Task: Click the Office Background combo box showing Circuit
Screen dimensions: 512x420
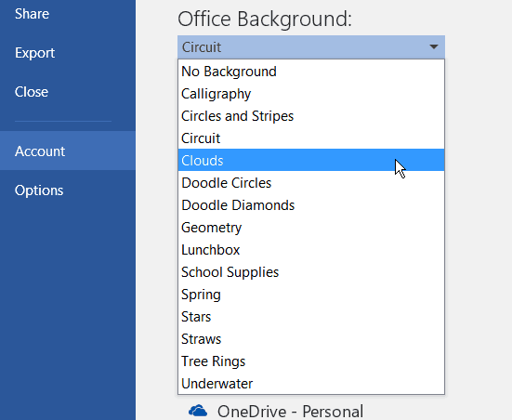Action: pyautogui.click(x=311, y=47)
